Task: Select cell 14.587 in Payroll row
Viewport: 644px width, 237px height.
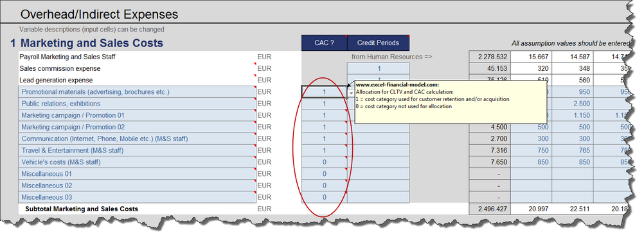Action: tap(573, 57)
